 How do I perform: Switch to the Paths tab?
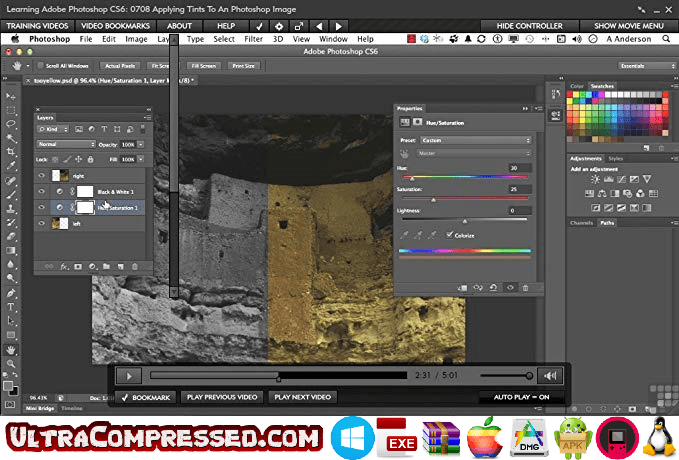click(607, 223)
